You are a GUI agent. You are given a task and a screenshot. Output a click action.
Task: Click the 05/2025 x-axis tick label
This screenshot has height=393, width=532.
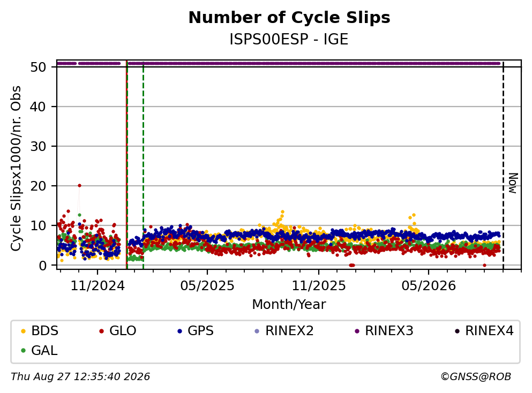[207, 286]
